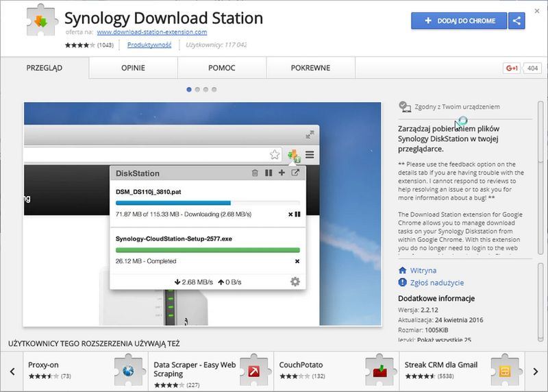548x392 pixels.
Task: Select fourth screenshot carousel dot
Action: coord(214,90)
